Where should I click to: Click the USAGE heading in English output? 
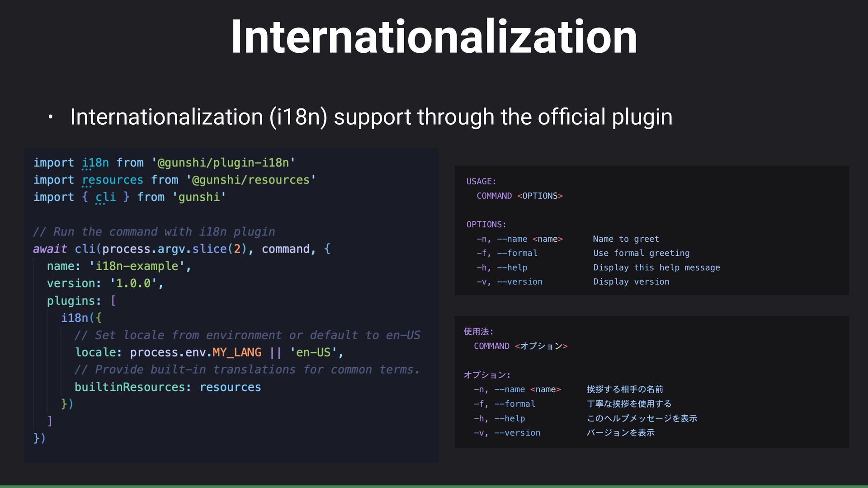coord(481,182)
